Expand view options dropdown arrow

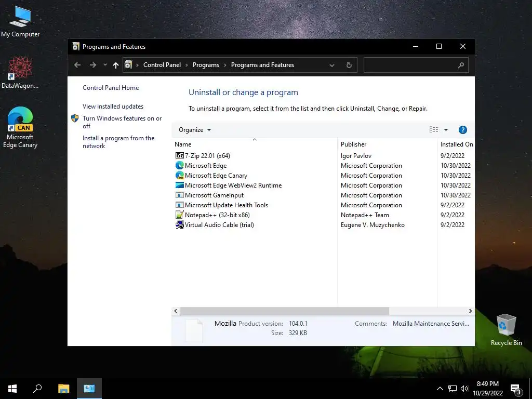(x=446, y=130)
